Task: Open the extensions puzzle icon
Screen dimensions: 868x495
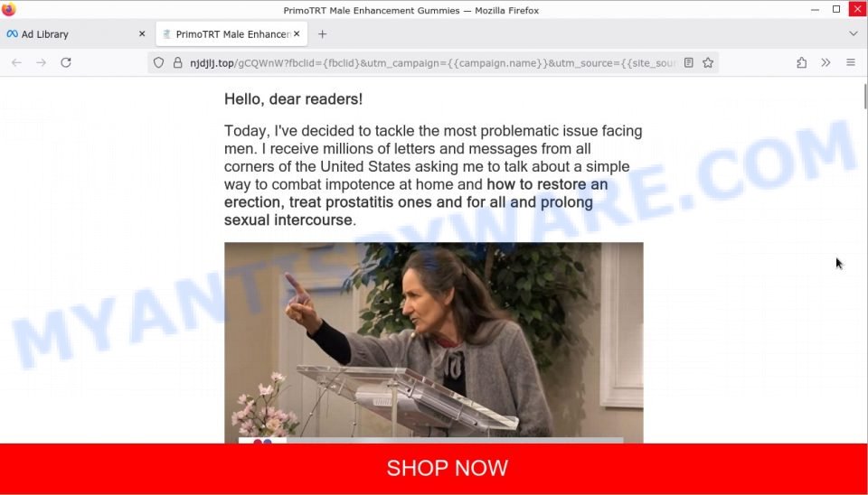Action: pyautogui.click(x=802, y=62)
